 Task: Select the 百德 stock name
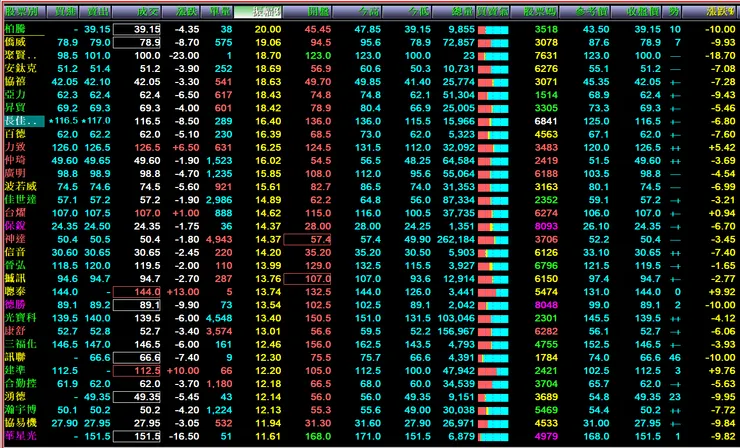15,134
